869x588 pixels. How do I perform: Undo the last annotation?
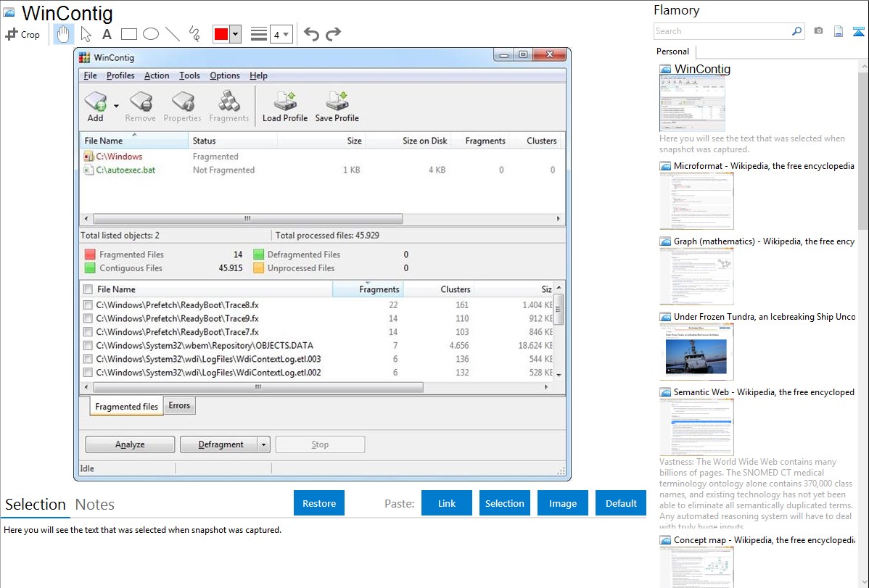coord(311,34)
